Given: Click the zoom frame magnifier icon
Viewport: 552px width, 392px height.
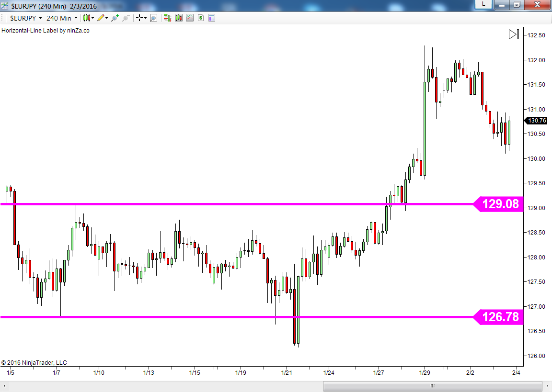Looking at the screenshot, I should [x=153, y=18].
